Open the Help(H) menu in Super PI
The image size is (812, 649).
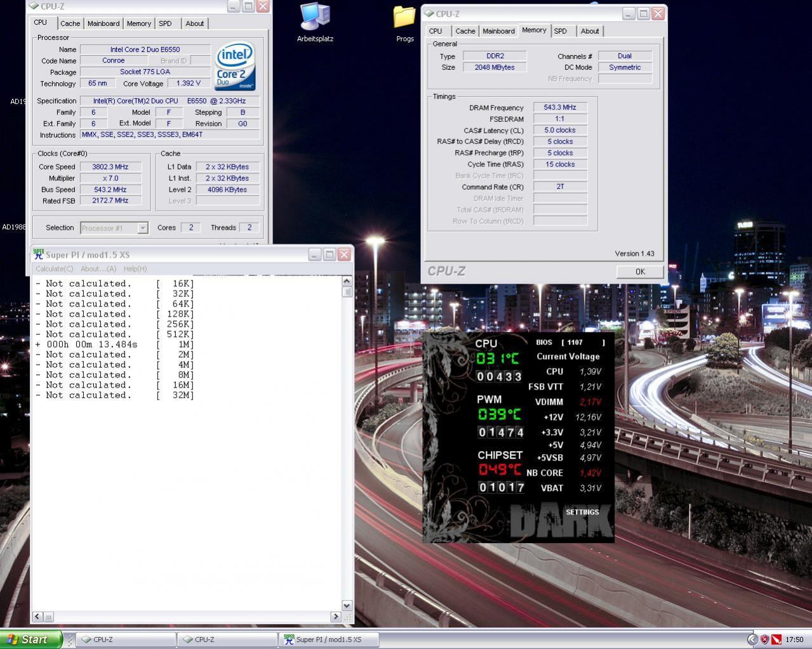[135, 269]
